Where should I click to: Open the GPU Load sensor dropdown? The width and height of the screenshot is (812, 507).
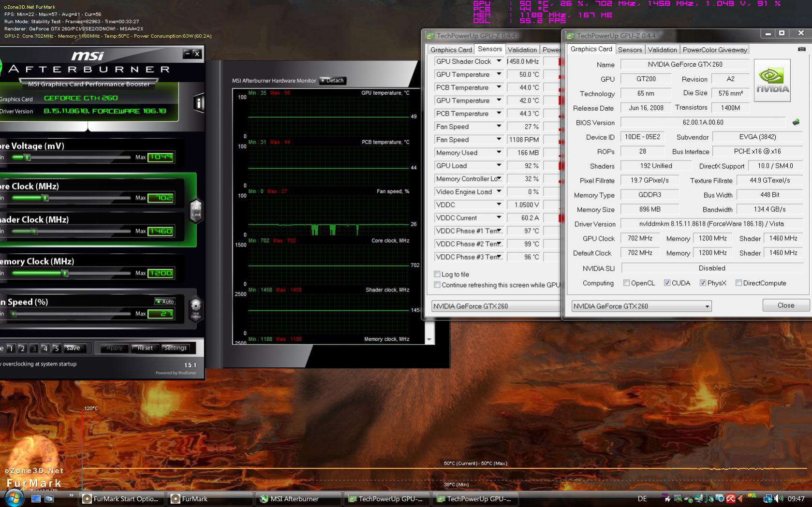pos(499,165)
